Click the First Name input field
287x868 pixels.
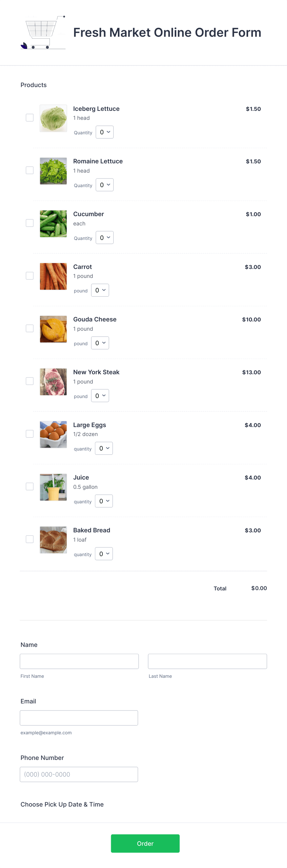pyautogui.click(x=79, y=661)
